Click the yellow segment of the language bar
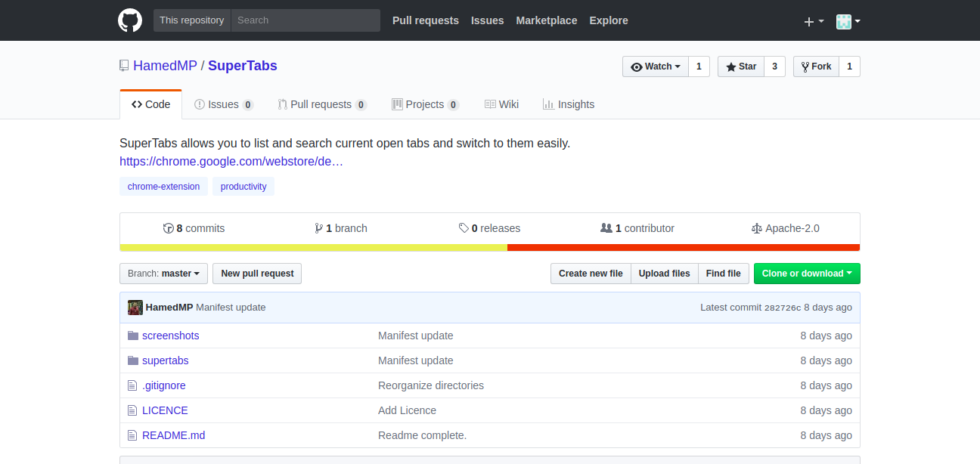This screenshot has width=980, height=464. (314, 247)
